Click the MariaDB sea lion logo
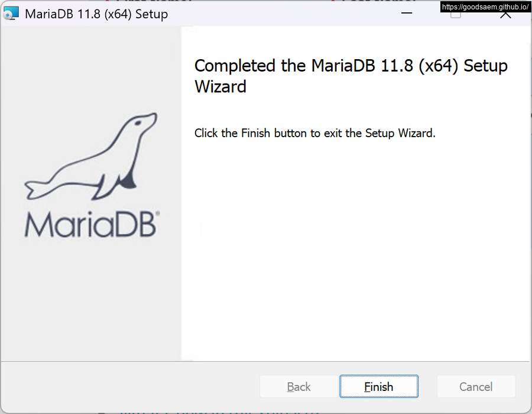Image resolution: width=532 pixels, height=414 pixels. (91, 156)
